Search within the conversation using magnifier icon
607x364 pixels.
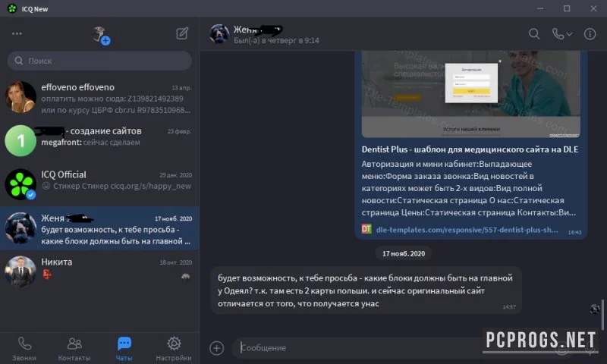(534, 34)
